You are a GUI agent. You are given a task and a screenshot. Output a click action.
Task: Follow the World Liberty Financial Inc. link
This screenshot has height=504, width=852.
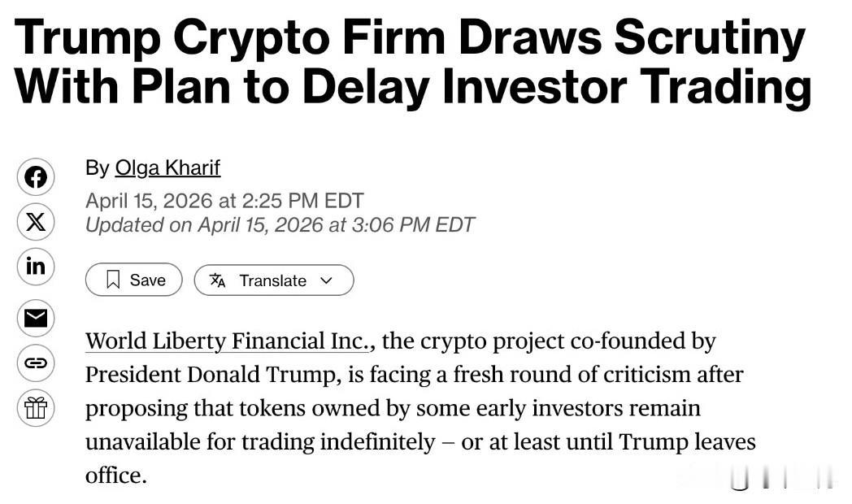pos(227,341)
